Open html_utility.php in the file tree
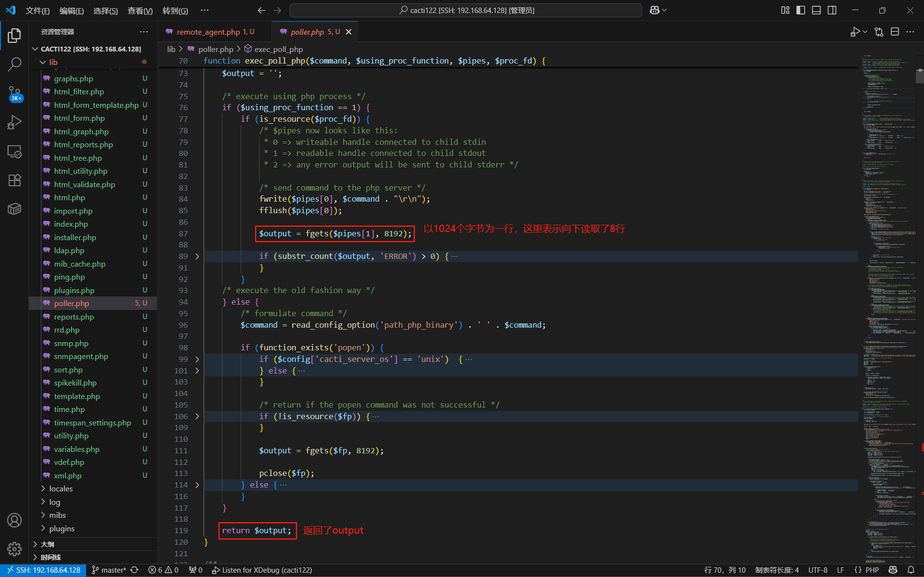924x577 pixels. [x=93, y=171]
